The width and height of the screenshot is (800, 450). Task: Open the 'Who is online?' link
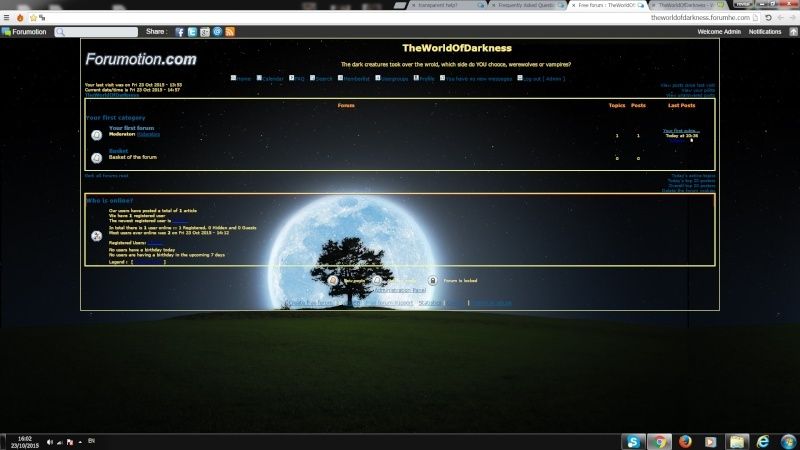(110, 201)
